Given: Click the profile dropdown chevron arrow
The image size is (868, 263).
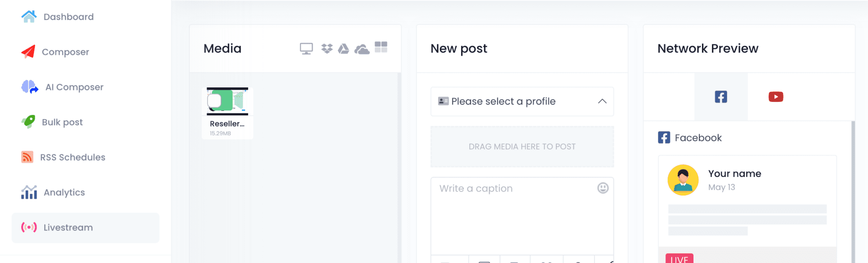Looking at the screenshot, I should [602, 101].
